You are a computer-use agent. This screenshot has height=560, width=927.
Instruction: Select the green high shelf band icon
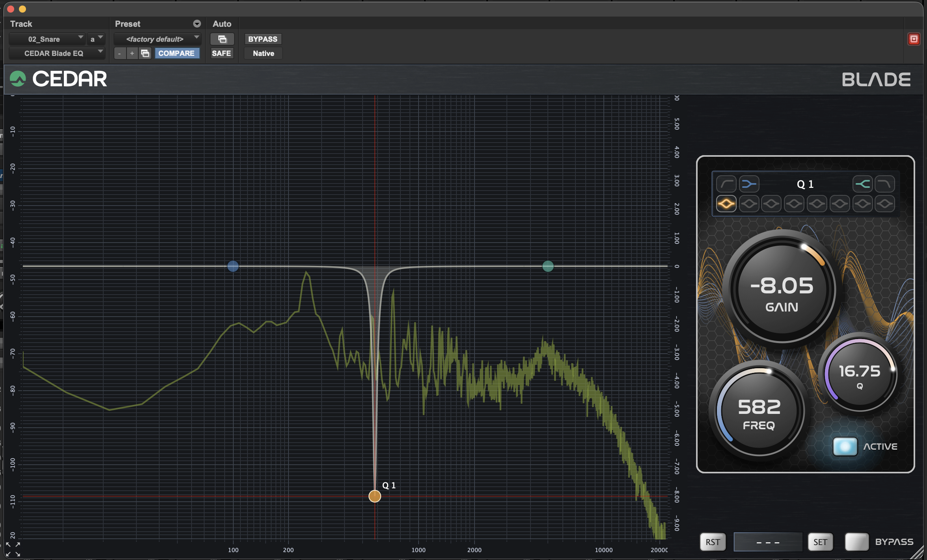pos(862,184)
